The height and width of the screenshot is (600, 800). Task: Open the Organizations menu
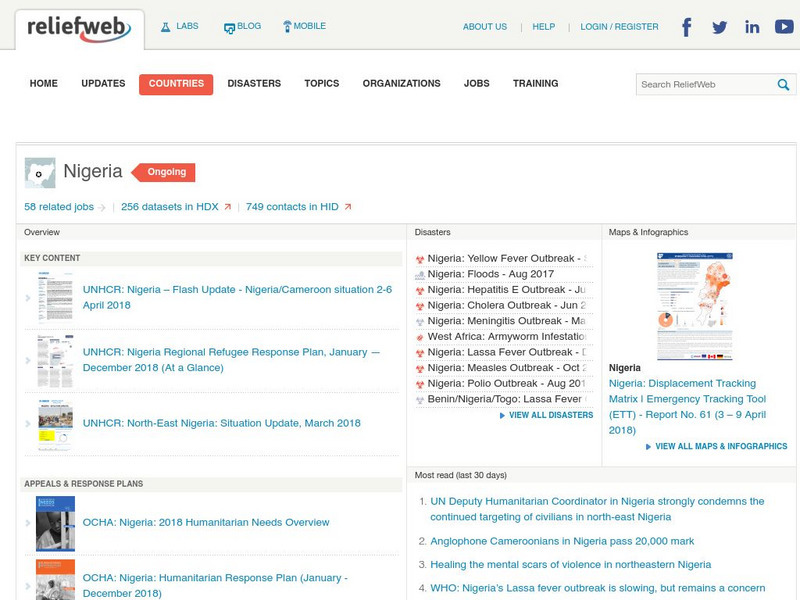[402, 84]
